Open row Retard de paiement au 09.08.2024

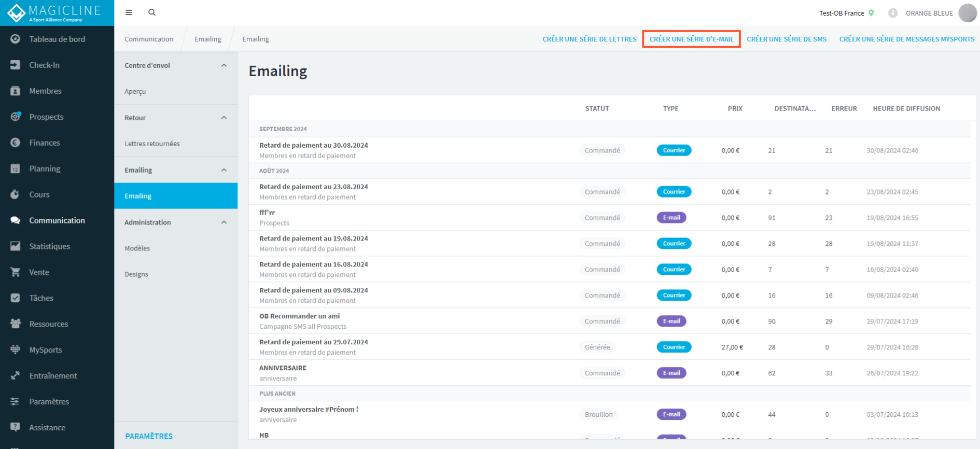pos(610,296)
